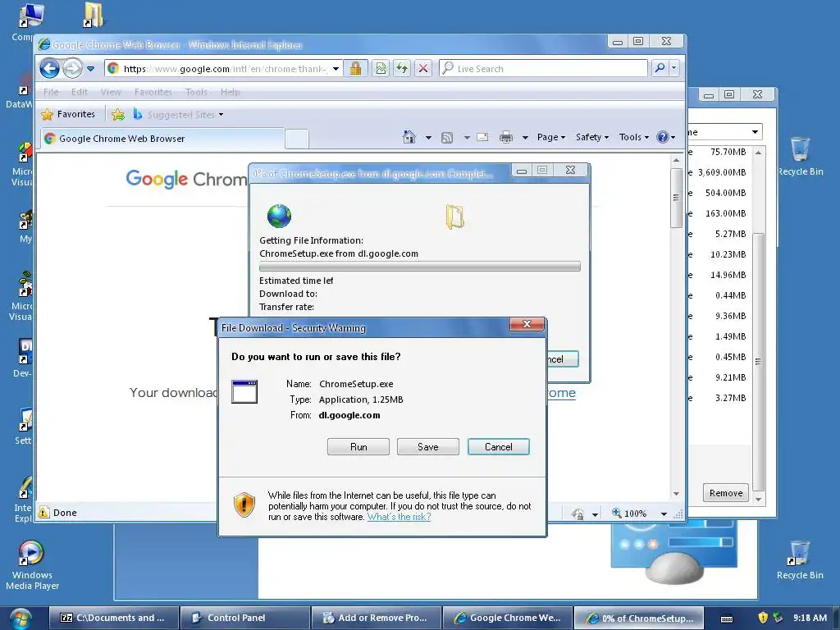Image resolution: width=840 pixels, height=630 pixels.
Task: Click the Favorites star button
Action: click(x=68, y=114)
